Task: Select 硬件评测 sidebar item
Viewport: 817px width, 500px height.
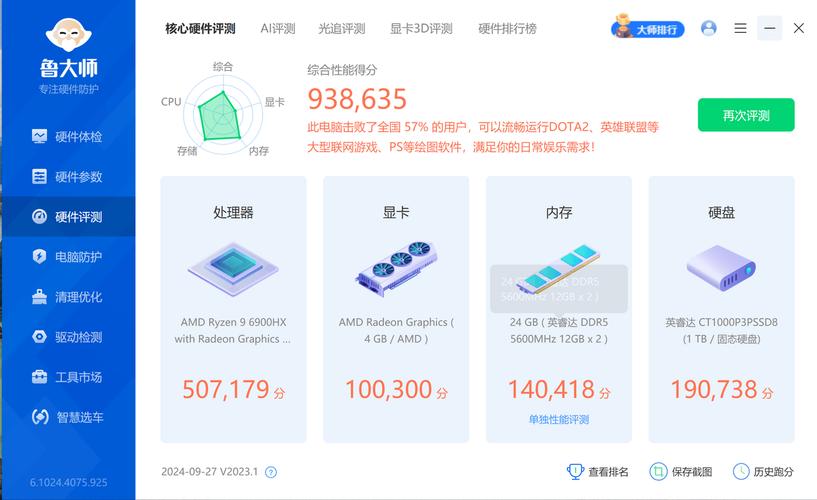Action: tap(68, 217)
